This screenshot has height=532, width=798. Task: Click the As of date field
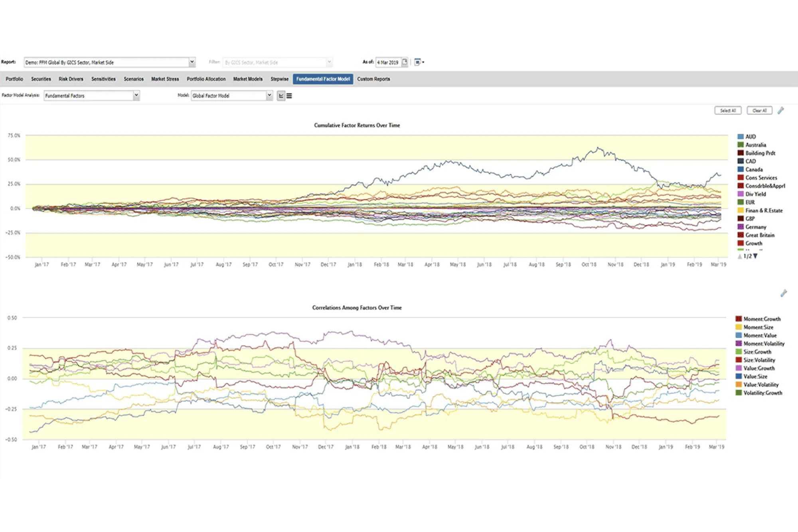click(x=388, y=62)
